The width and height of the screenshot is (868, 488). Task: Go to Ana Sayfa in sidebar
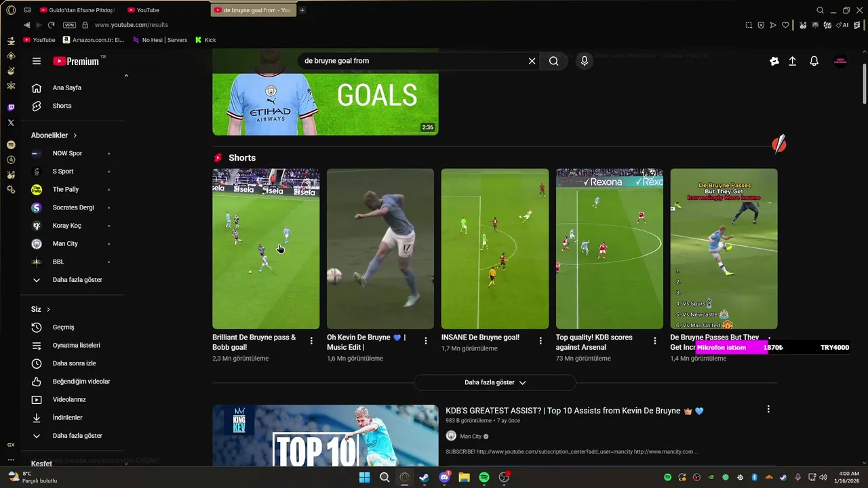point(73,87)
